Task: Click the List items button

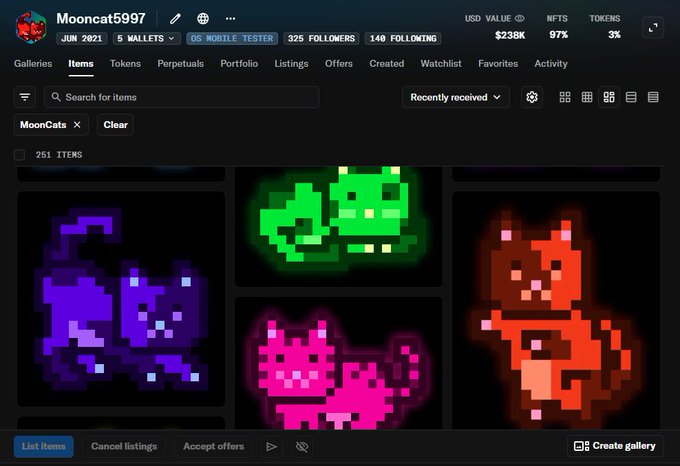Action: 44,446
